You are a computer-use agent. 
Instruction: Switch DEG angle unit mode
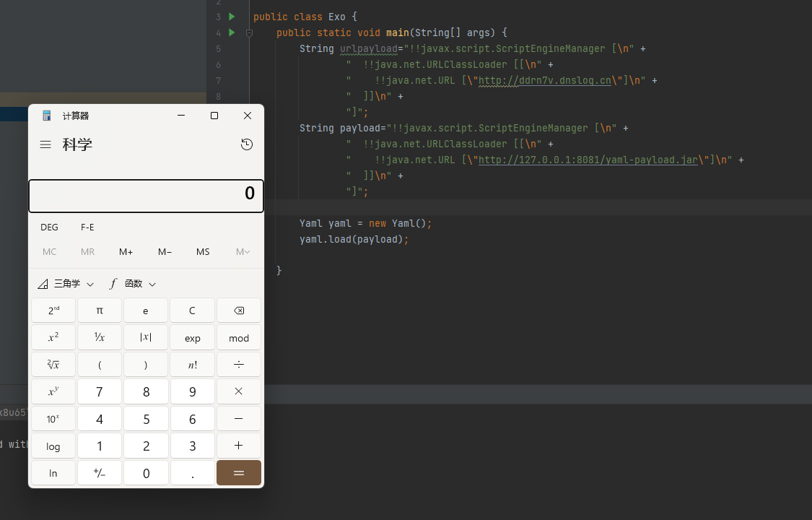click(x=49, y=227)
